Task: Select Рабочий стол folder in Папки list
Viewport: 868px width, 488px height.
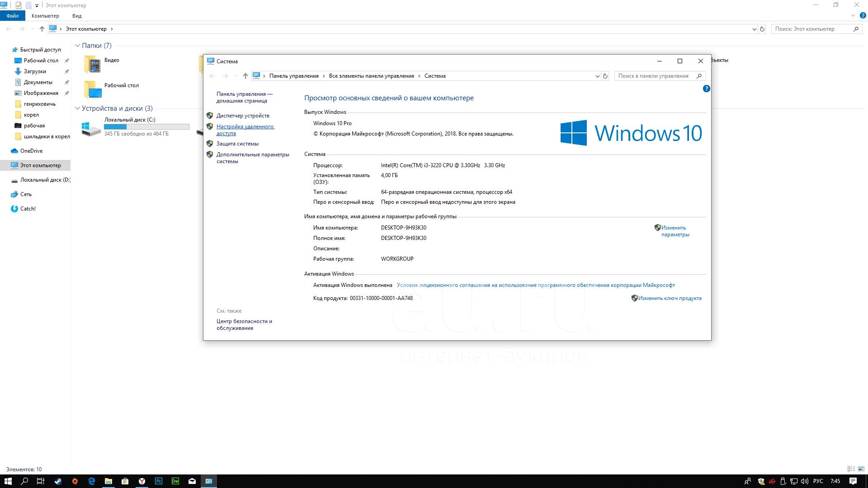Action: 112,89
